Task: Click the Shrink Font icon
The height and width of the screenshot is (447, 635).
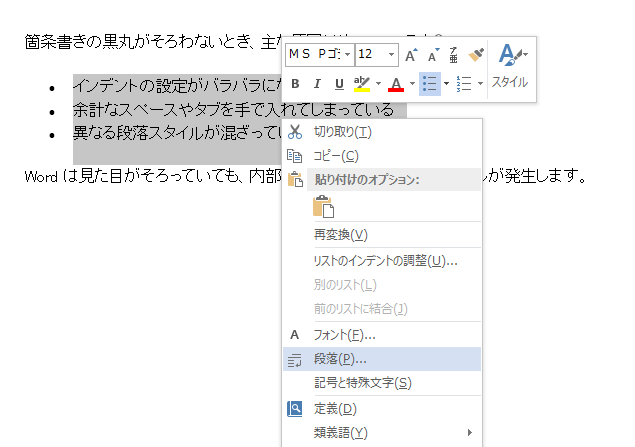Action: coord(432,55)
